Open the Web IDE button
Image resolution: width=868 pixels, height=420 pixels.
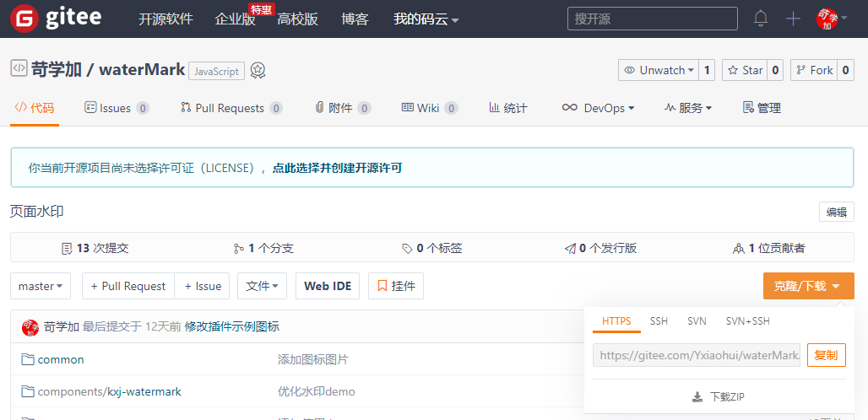(x=328, y=286)
